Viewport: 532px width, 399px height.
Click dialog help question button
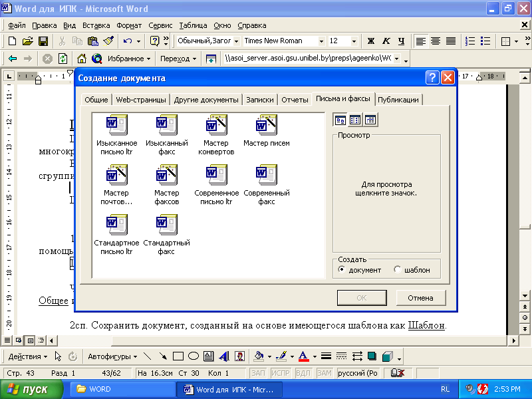tap(432, 78)
